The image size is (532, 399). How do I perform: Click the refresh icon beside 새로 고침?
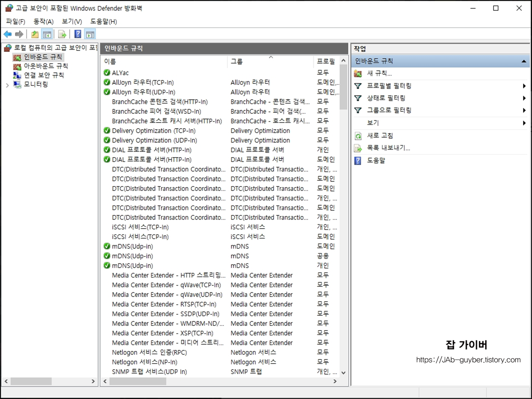[358, 136]
